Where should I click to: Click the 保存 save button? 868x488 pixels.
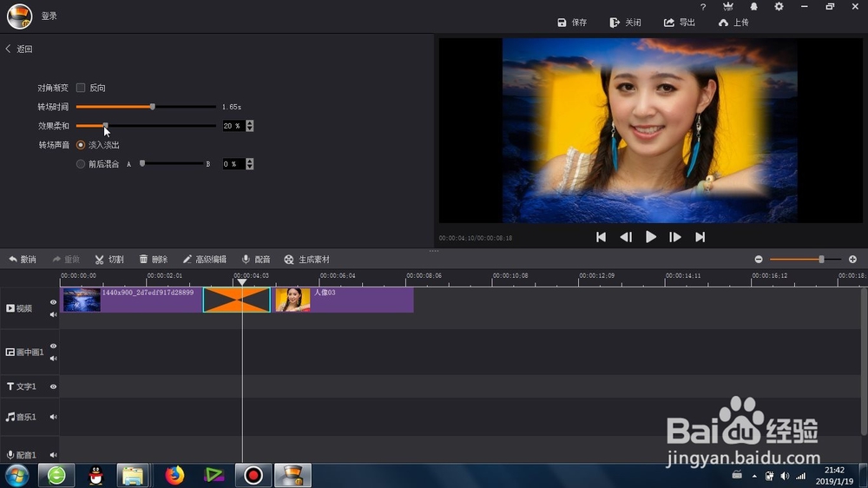point(572,23)
